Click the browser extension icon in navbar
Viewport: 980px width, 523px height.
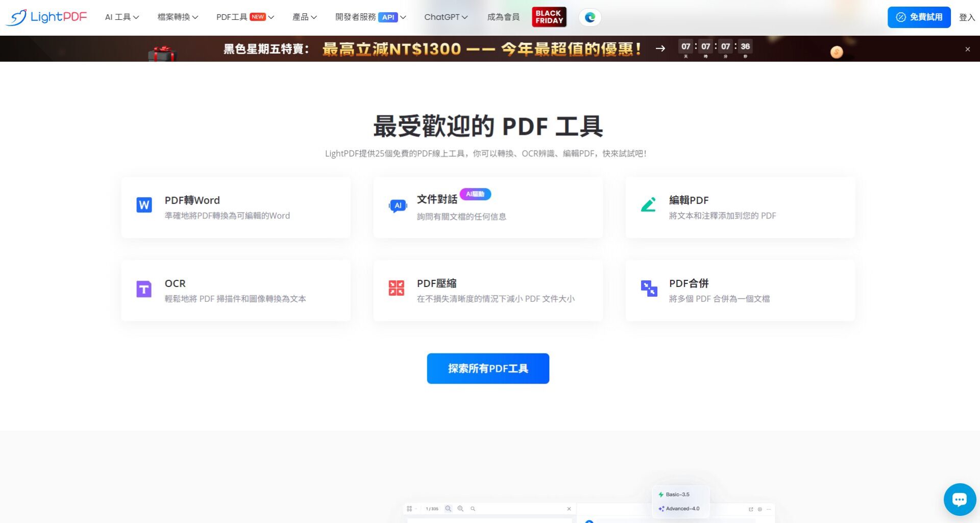click(x=590, y=17)
